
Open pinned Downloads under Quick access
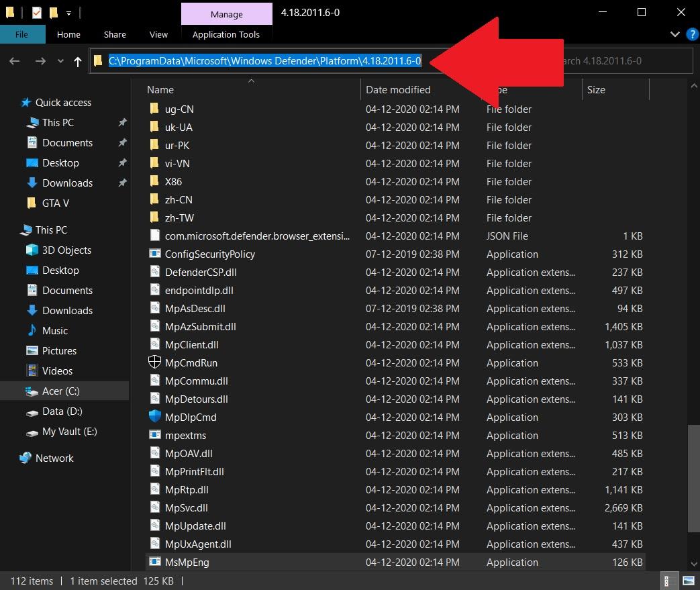(67, 183)
